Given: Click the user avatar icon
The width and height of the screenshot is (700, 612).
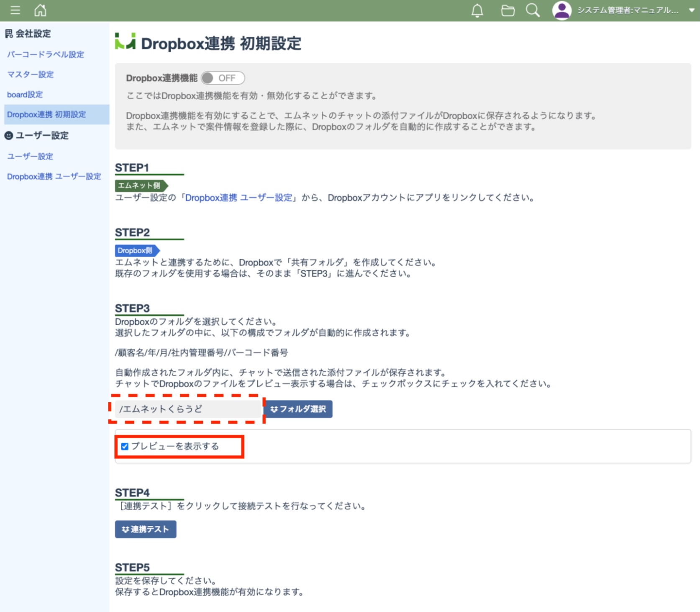Looking at the screenshot, I should [x=562, y=10].
